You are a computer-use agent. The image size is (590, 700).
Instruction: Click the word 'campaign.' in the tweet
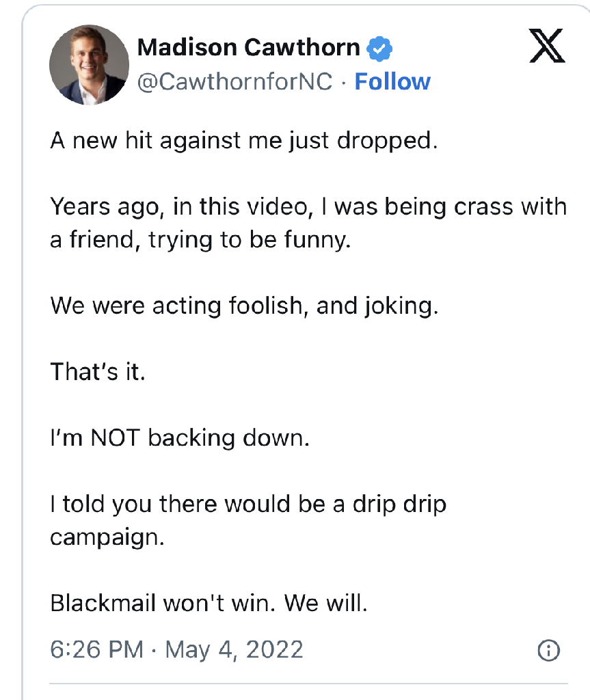(107, 537)
